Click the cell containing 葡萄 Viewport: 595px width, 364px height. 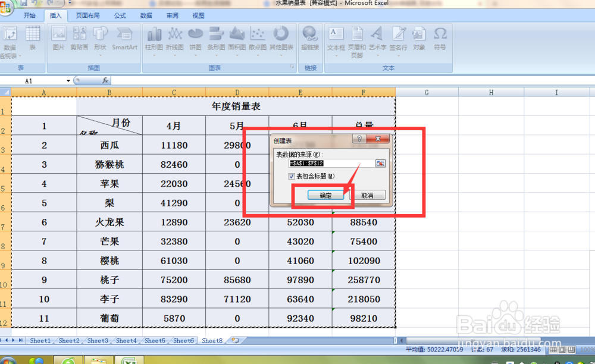click(109, 318)
